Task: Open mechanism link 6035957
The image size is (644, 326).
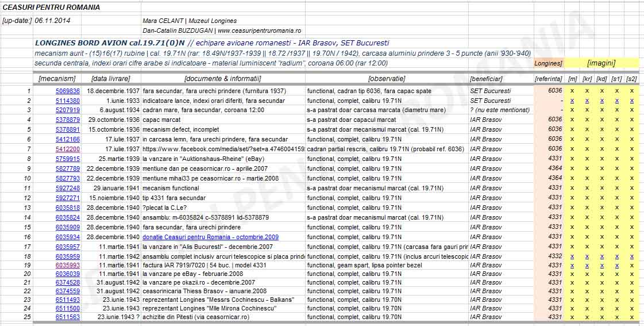Action: coord(68,247)
